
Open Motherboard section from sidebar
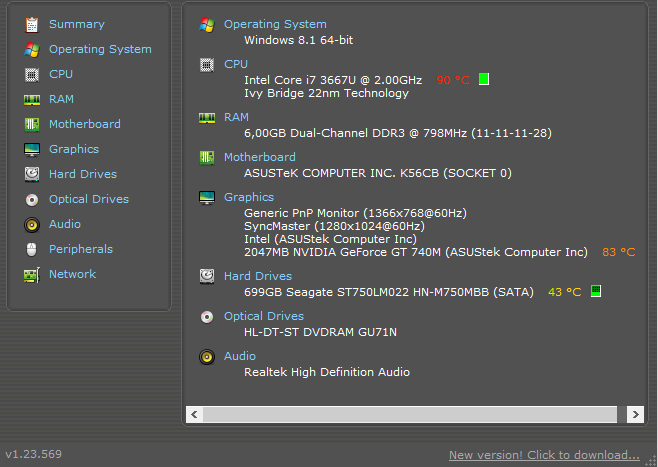(85, 124)
